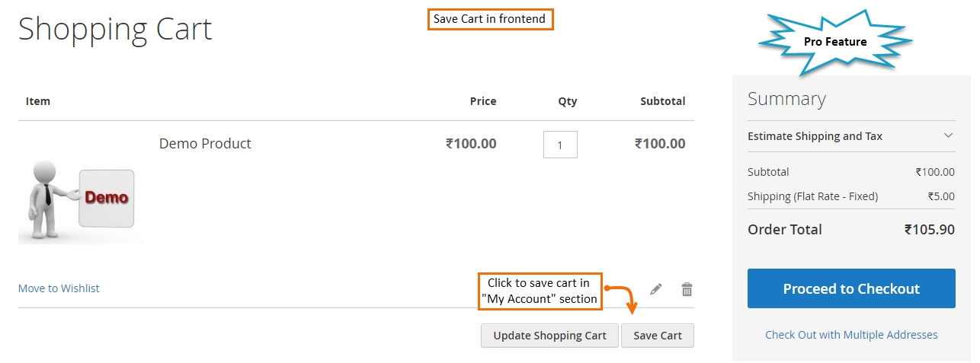The width and height of the screenshot is (980, 363).
Task: Click the Pro Feature starburst badge
Action: 835,42
